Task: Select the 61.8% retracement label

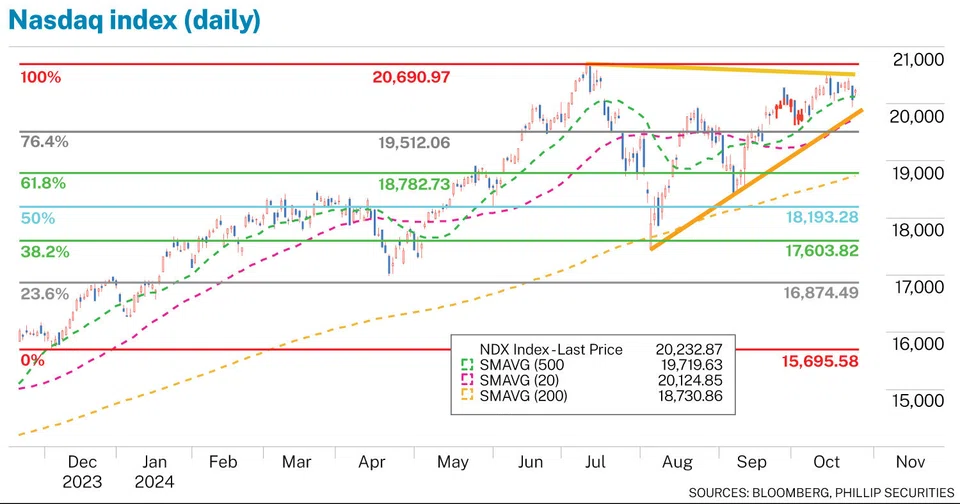Action: coord(44,184)
